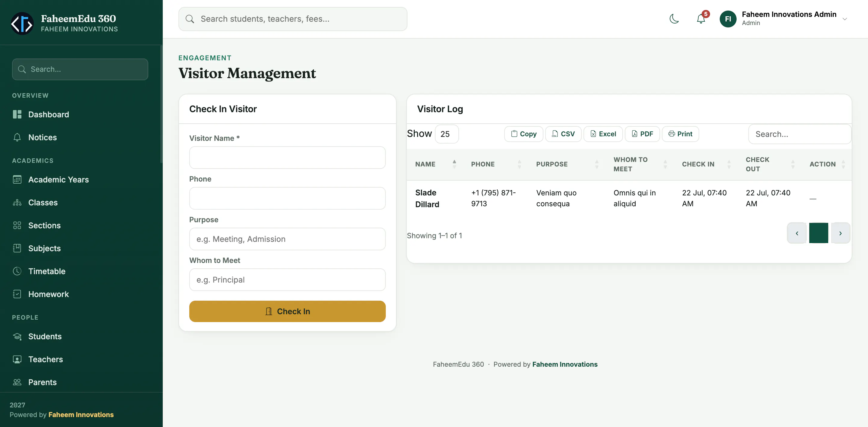Screen dimensions: 868x427
Task: Click the Academic Years calendar icon
Action: point(17,180)
